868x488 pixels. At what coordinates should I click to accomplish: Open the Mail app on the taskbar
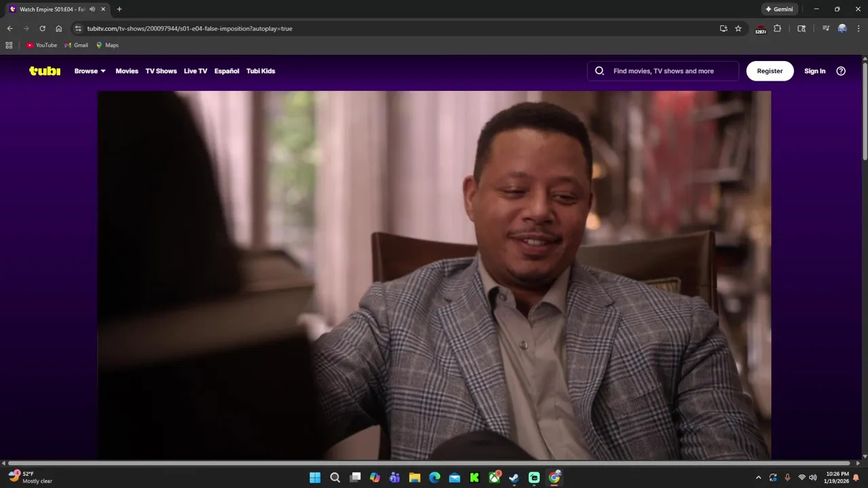pyautogui.click(x=454, y=478)
